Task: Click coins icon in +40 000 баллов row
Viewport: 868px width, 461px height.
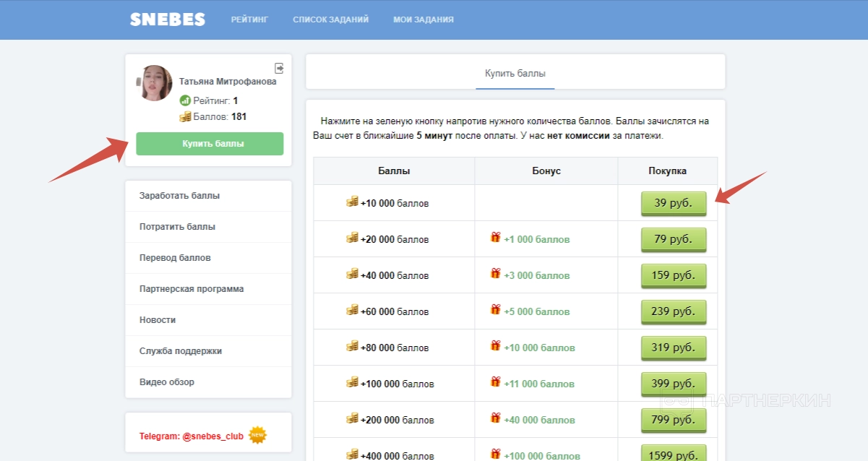Action: pyautogui.click(x=353, y=274)
